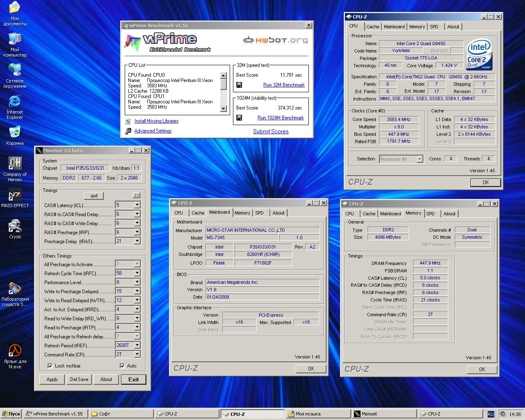Open the Write to Read Delayed (tWTR) dropdown
Viewport: 525px width, 420px height.
click(x=137, y=300)
